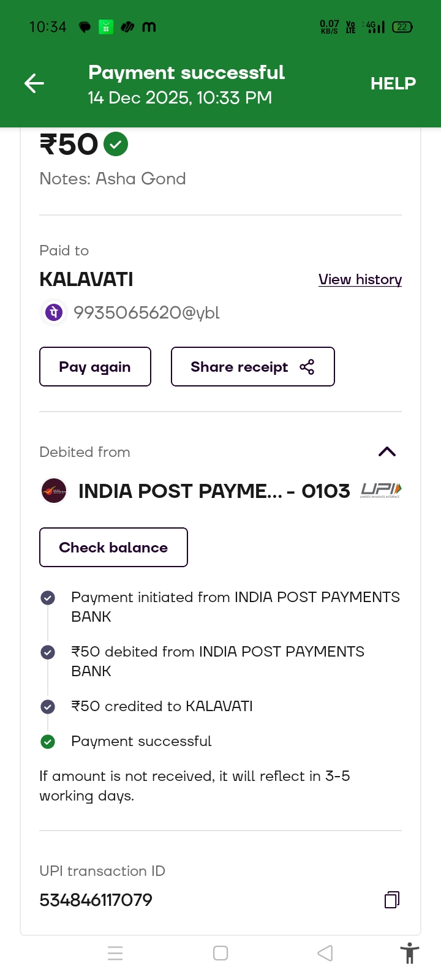Tap the UPI ID 9935065620@ybl
This screenshot has height=980, width=441.
click(146, 313)
